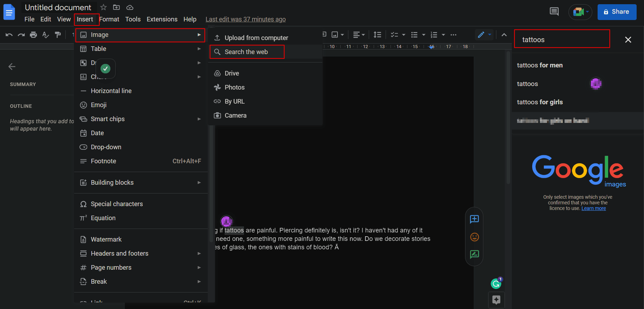
Task: Expand the numbered list options arrow
Action: (443, 35)
